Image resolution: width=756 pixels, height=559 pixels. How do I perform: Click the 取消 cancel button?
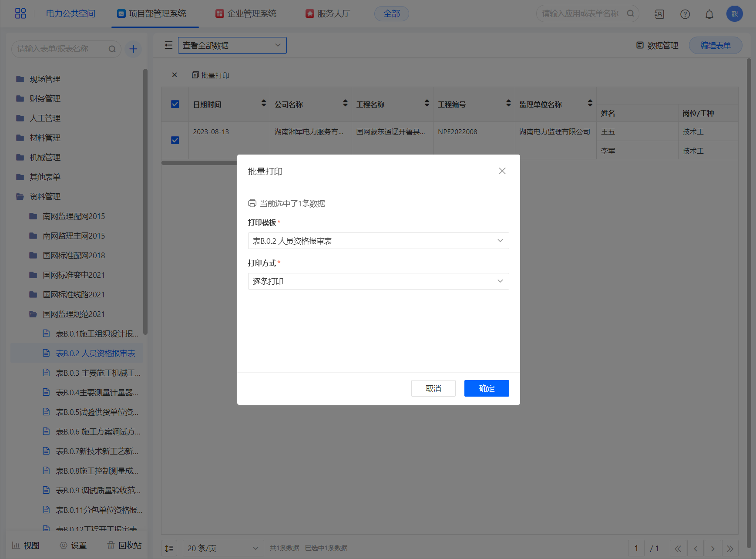[433, 388]
